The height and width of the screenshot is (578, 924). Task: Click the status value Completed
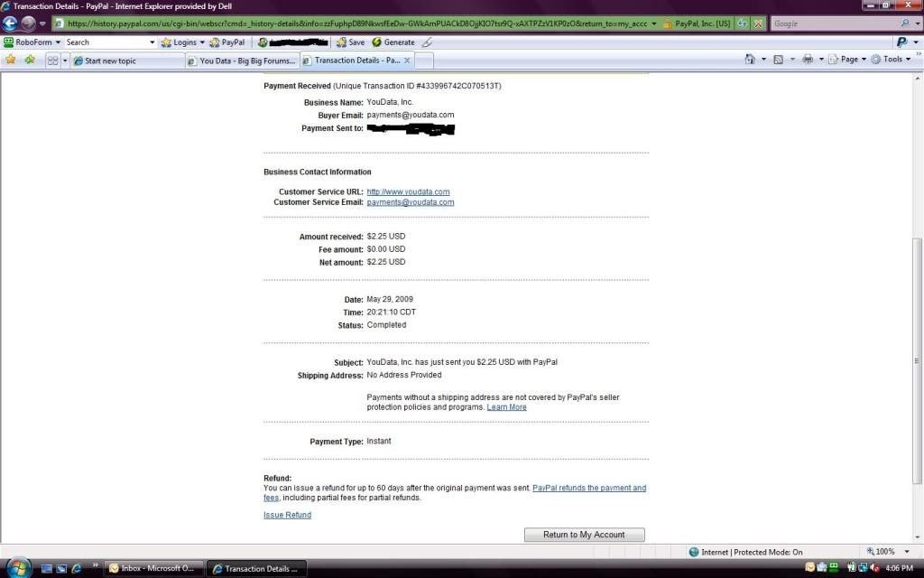pos(386,325)
